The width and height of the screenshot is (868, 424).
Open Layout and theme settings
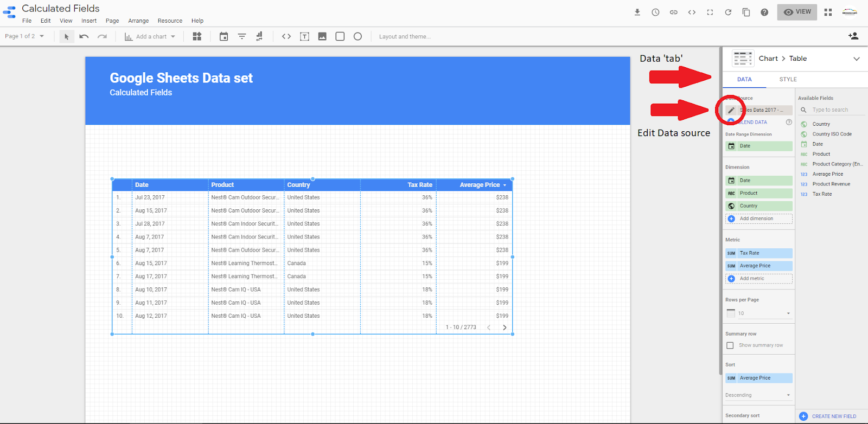[x=405, y=36]
